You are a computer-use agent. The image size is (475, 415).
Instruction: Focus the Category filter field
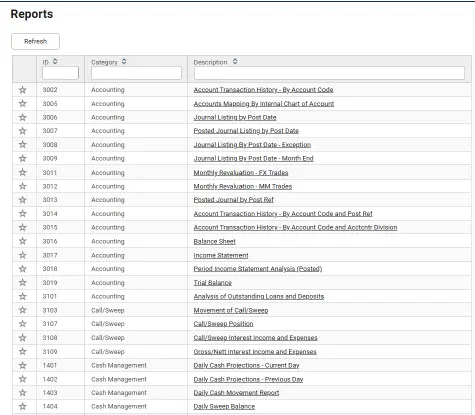tap(136, 73)
